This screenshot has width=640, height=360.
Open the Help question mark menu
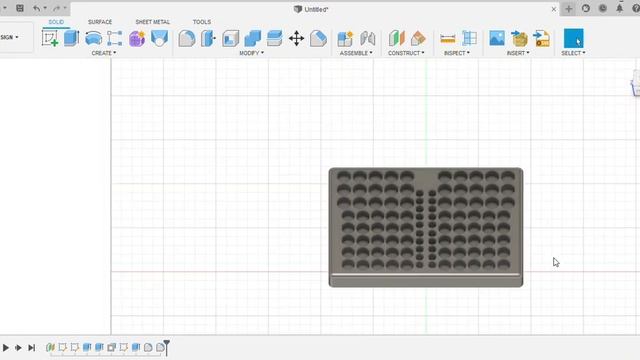point(636,8)
